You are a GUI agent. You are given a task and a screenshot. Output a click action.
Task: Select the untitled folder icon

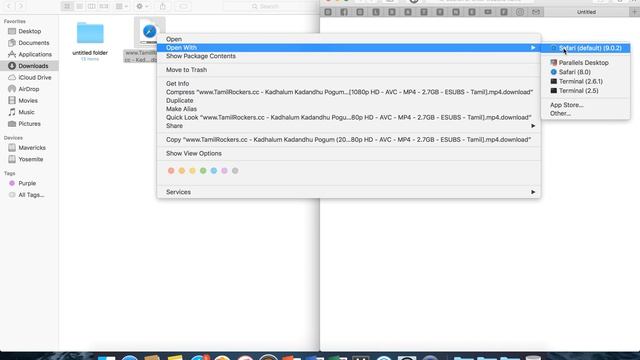coord(90,33)
